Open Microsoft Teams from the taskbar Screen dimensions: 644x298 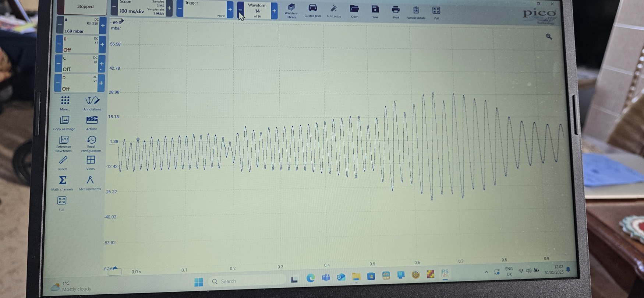click(x=326, y=278)
